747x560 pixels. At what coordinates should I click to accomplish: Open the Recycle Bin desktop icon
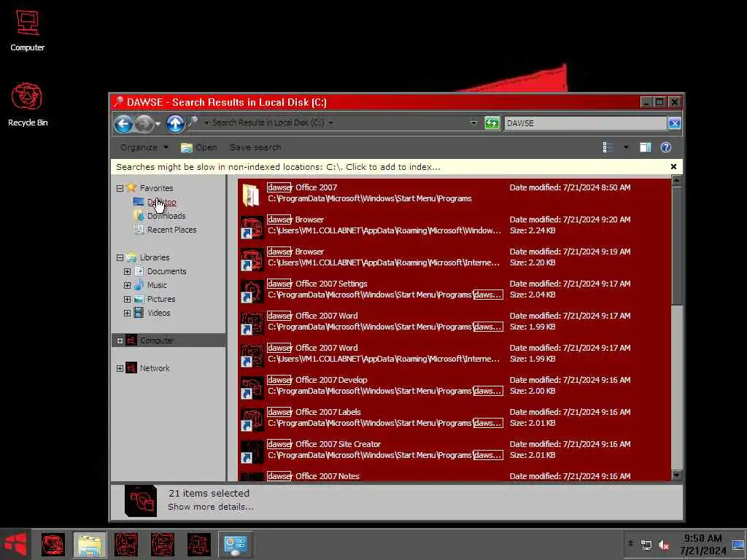click(x=27, y=104)
